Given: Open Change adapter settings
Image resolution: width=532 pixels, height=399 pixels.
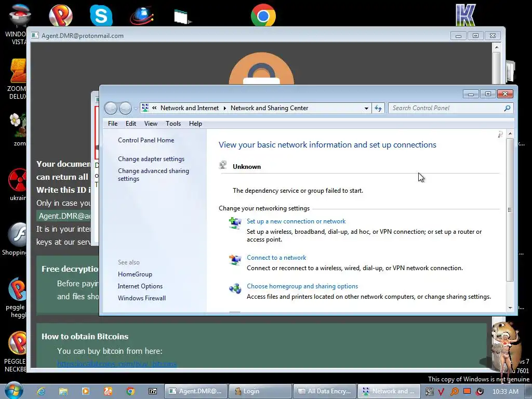Looking at the screenshot, I should (151, 159).
